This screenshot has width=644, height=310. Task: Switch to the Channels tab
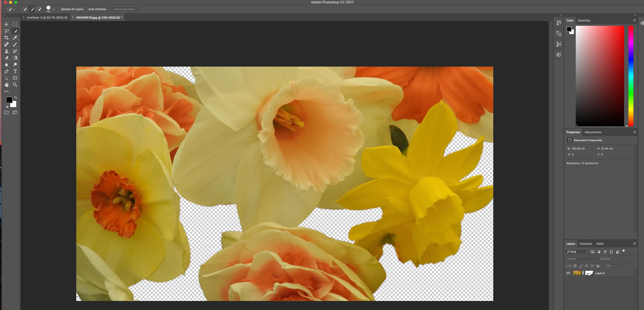[x=585, y=244]
